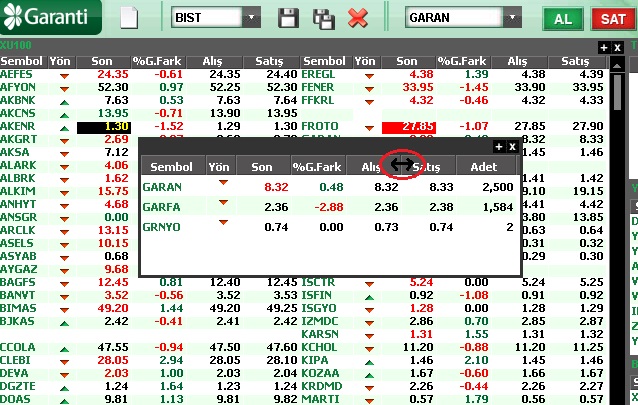Click Adet column header in popup

[484, 167]
